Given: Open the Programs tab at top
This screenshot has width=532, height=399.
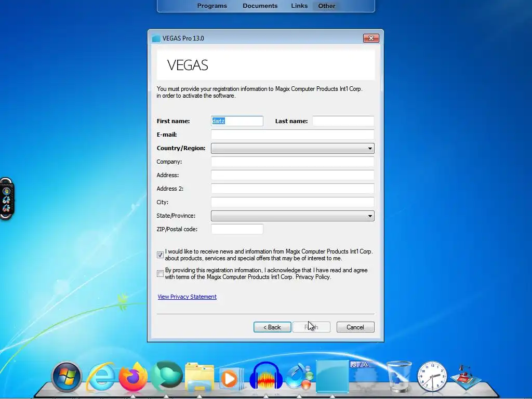Looking at the screenshot, I should [x=212, y=6].
